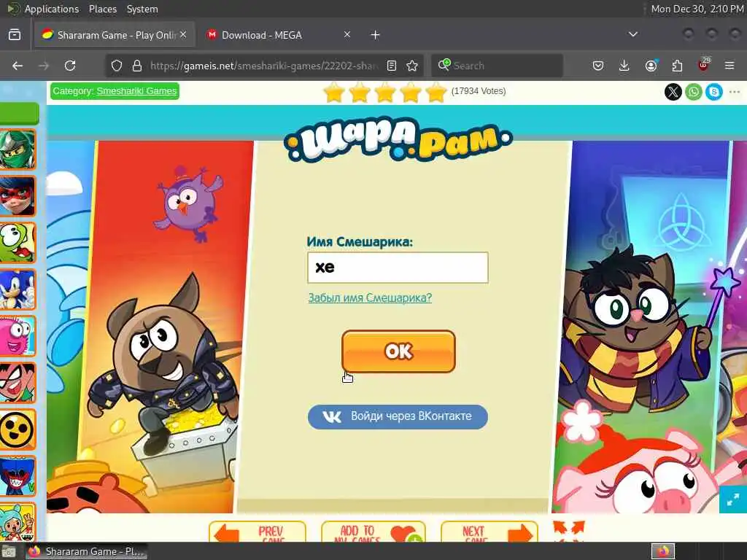Reload the current page
The height and width of the screenshot is (560, 747).
(70, 66)
